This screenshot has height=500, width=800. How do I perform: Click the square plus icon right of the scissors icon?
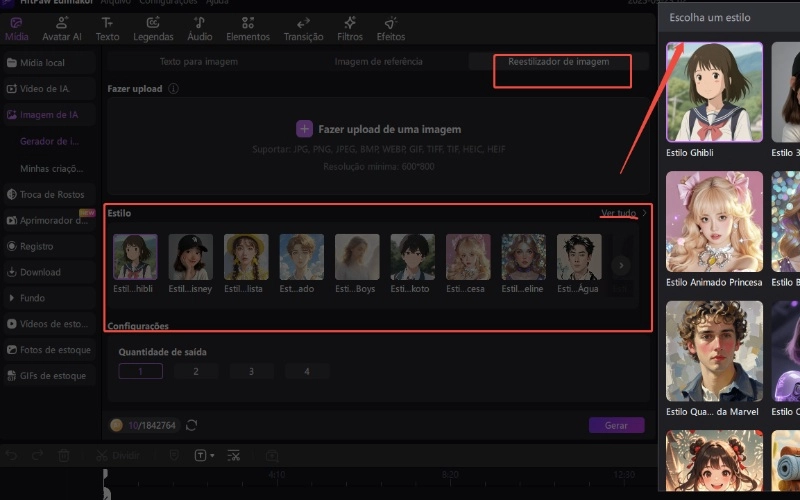tap(272, 455)
